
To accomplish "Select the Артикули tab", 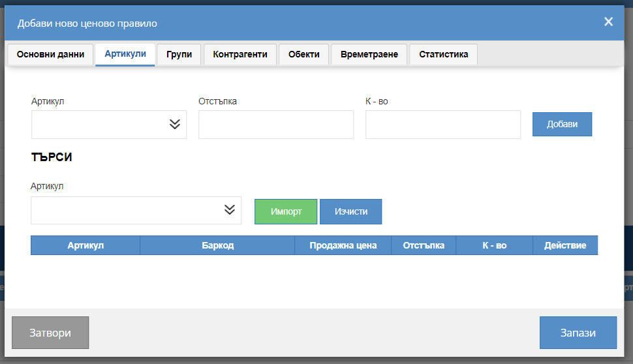I will (125, 55).
